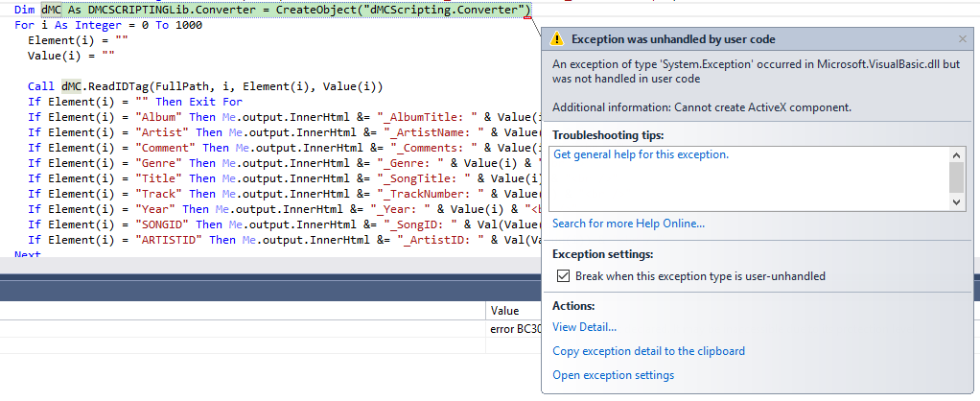980x401 pixels.
Task: Open 'Search for more Help Online...' link
Action: pyautogui.click(x=628, y=224)
